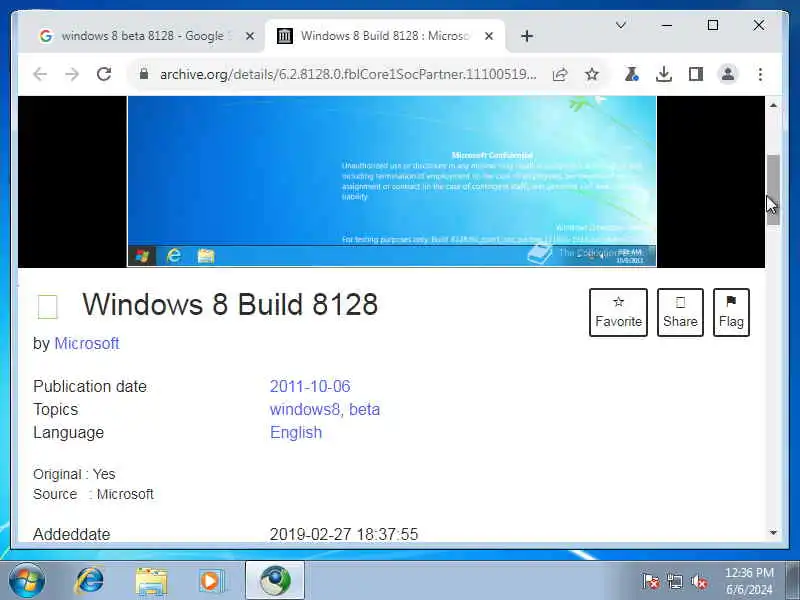Open publication date 2011-10-06 link
The width and height of the screenshot is (800, 600).
(x=310, y=386)
